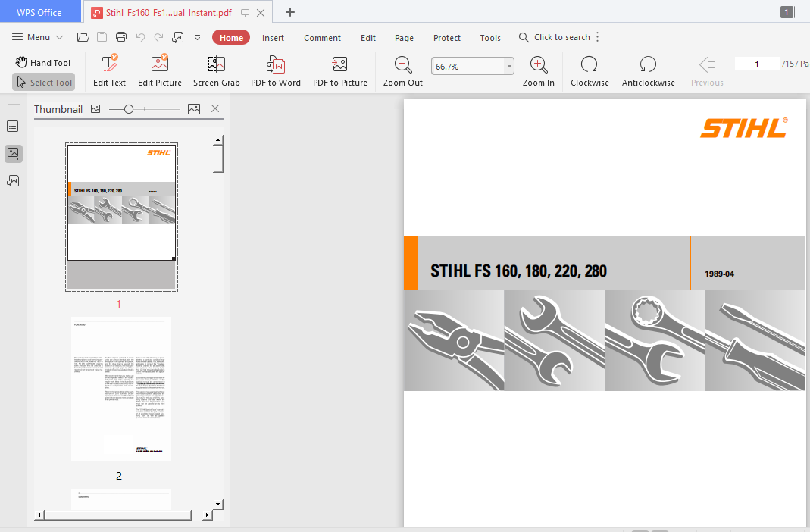Convert with PDF to Word

[275, 70]
